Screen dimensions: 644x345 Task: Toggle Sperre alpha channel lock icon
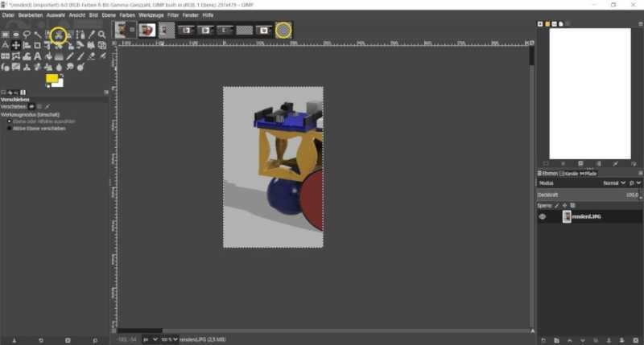pos(573,206)
